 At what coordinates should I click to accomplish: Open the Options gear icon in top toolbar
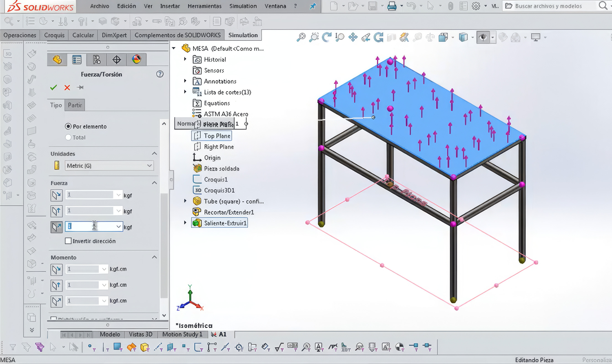coord(476,6)
